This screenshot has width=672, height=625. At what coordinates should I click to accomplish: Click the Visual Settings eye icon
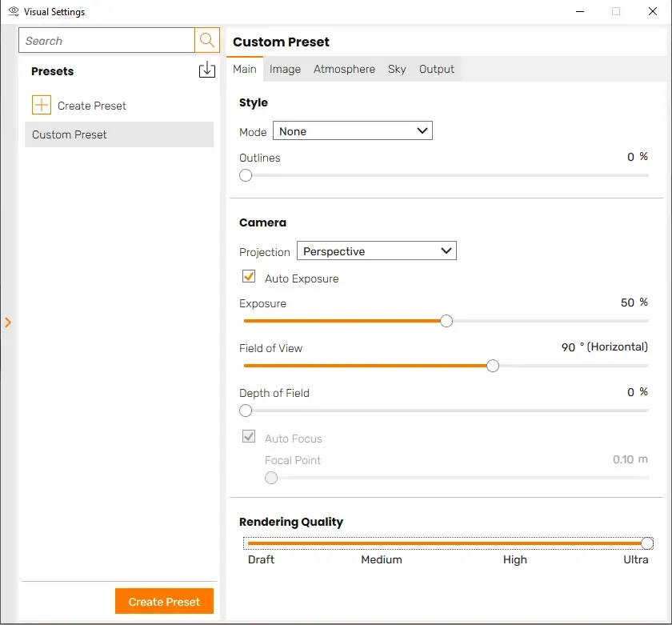pos(13,12)
